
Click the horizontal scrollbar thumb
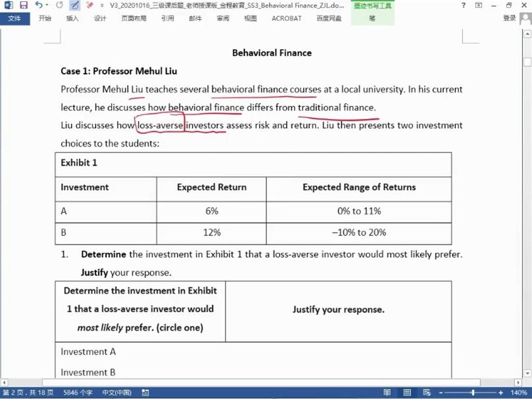261,382
